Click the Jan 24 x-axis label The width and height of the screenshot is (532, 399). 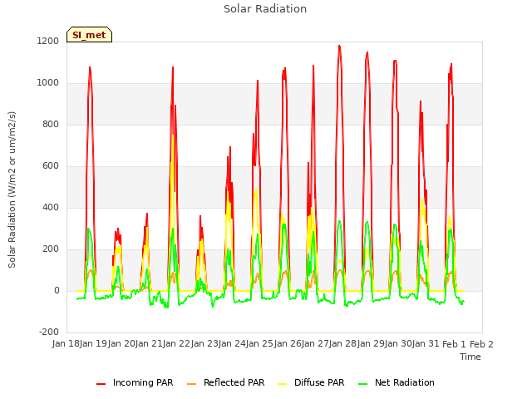(x=232, y=344)
